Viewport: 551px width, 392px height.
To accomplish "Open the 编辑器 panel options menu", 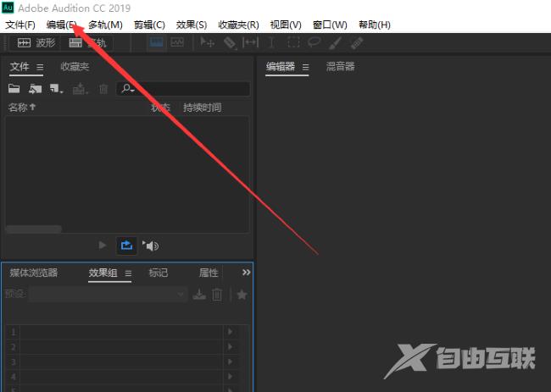I will pos(306,67).
